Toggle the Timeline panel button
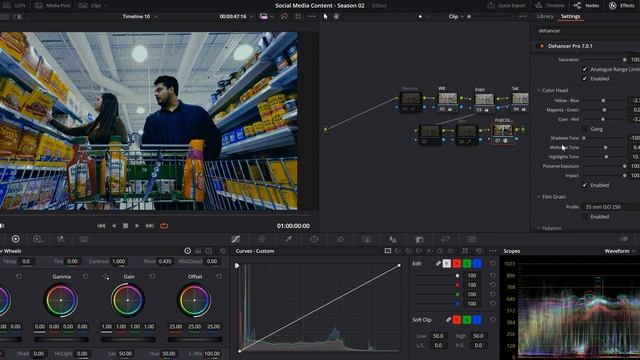The height and width of the screenshot is (360, 640). coord(549,5)
